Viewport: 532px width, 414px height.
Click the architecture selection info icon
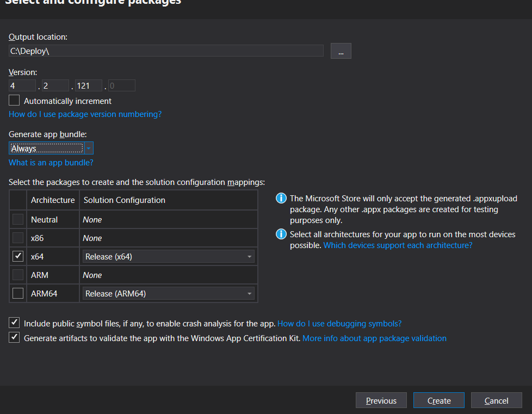(281, 233)
